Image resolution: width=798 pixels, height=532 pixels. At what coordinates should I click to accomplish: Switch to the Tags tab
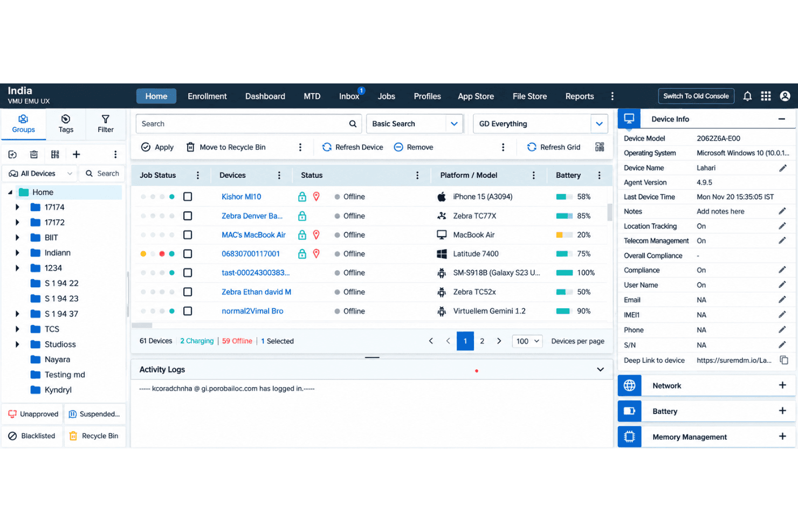(x=66, y=123)
